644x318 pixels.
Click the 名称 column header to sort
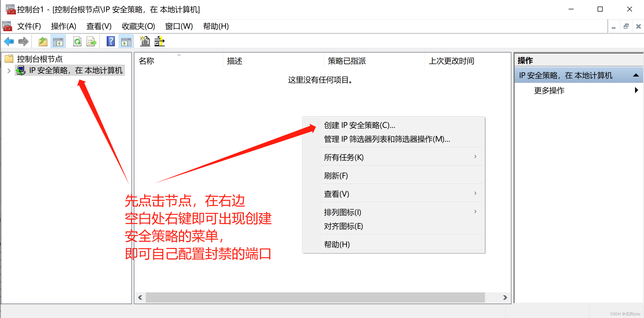(x=146, y=61)
